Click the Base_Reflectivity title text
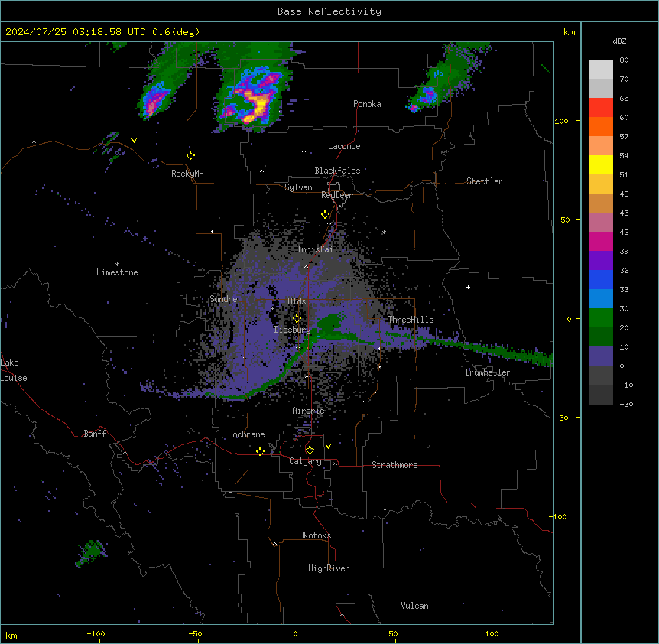 tap(329, 11)
